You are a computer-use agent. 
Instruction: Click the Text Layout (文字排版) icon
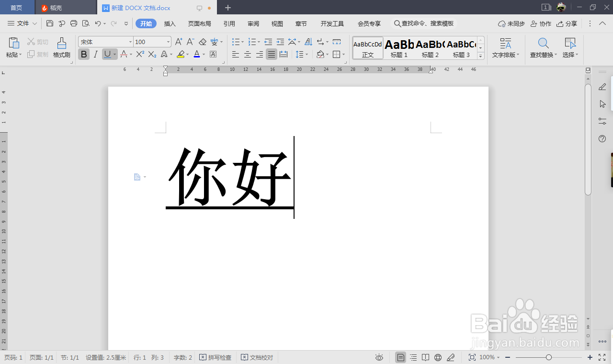[x=505, y=44]
